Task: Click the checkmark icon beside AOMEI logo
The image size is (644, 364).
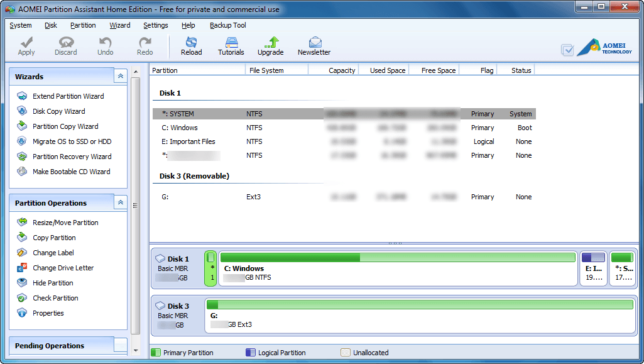Action: (x=567, y=50)
